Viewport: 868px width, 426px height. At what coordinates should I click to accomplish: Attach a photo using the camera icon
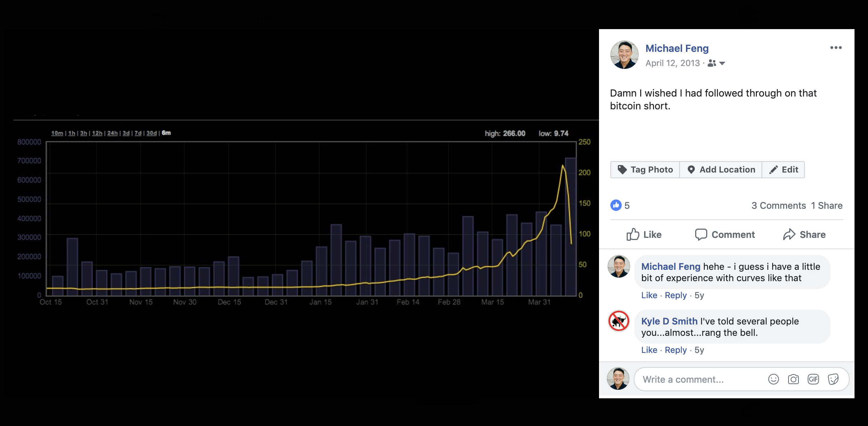coord(794,379)
